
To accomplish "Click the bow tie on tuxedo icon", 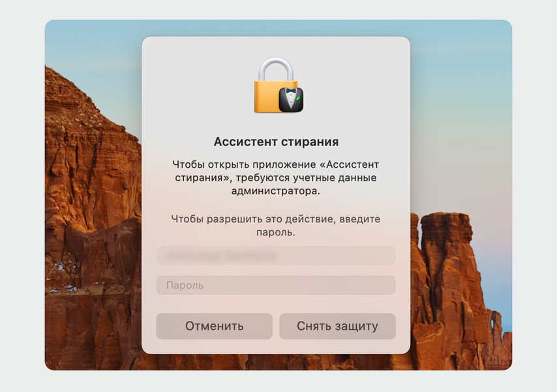I will coord(291,91).
